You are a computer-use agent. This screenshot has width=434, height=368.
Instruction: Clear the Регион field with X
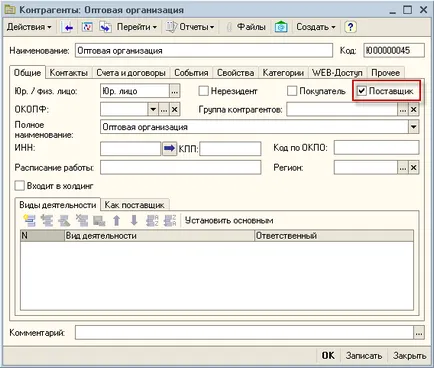coord(414,168)
